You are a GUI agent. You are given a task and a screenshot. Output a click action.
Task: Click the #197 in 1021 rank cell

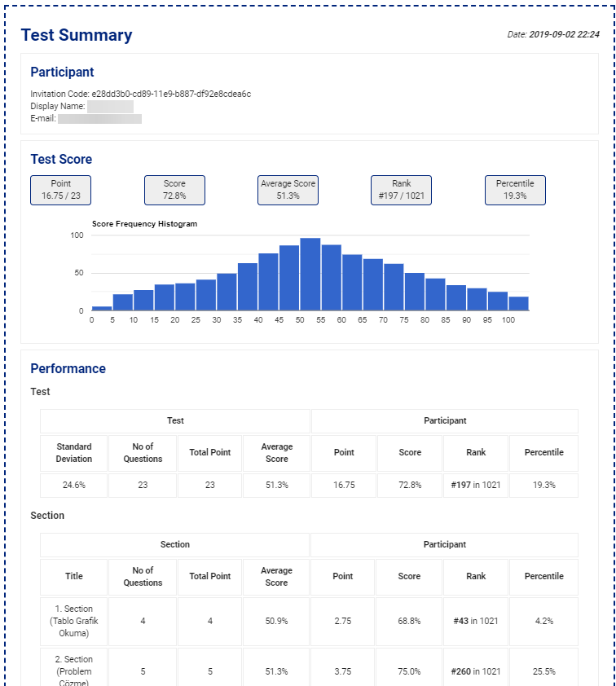click(476, 485)
